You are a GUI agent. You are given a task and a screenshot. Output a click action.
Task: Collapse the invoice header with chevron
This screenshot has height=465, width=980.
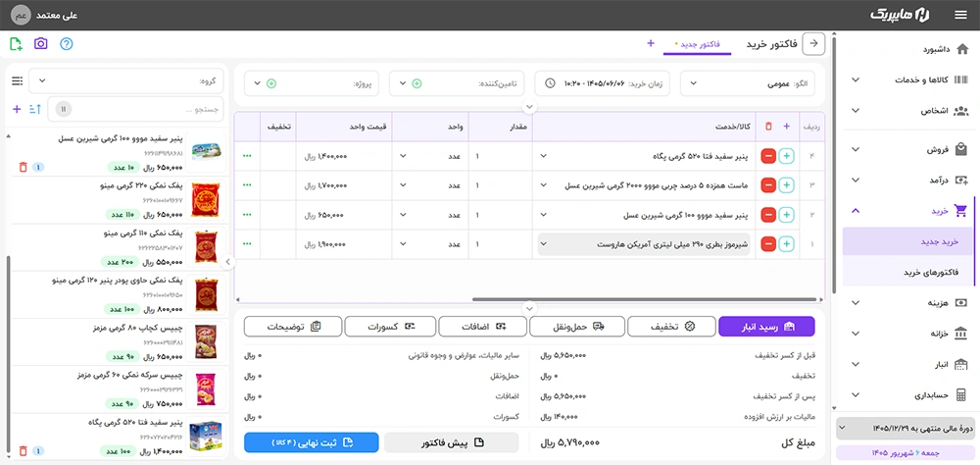pyautogui.click(x=529, y=107)
